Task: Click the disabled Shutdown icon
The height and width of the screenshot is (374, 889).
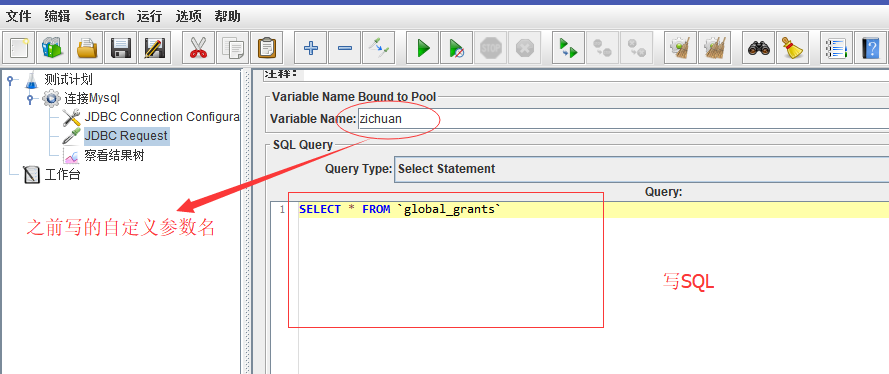Action: coord(524,48)
